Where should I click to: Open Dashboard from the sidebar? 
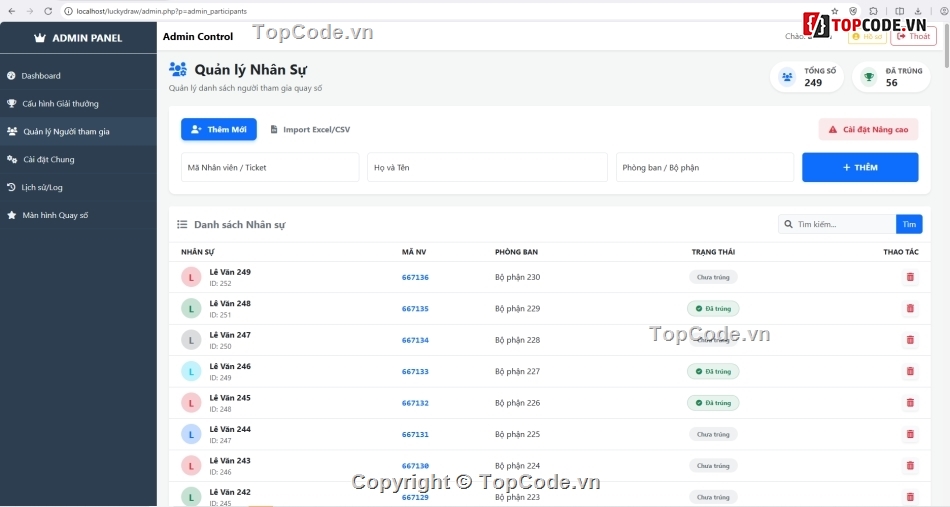point(41,76)
